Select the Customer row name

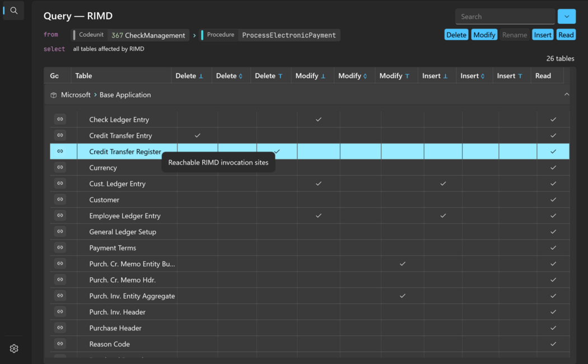(x=104, y=200)
